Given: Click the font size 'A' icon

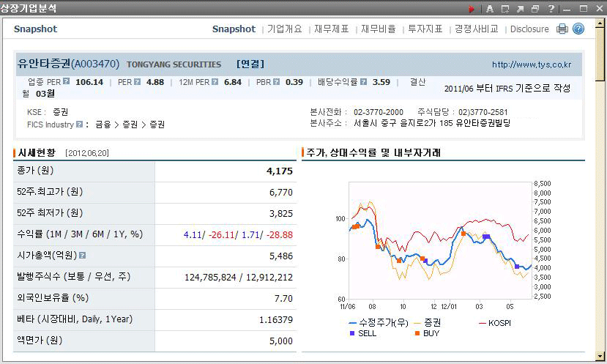Looking at the screenshot, I should pos(490,9).
